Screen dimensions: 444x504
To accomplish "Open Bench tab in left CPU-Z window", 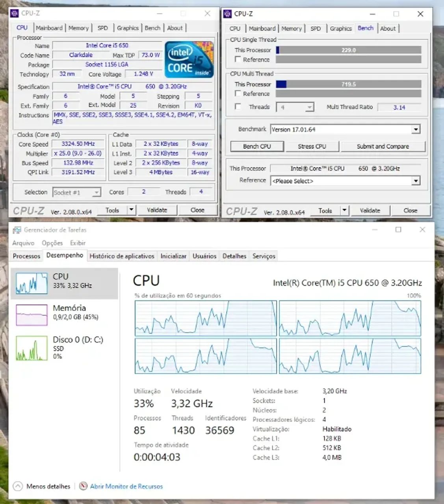I will [x=152, y=28].
